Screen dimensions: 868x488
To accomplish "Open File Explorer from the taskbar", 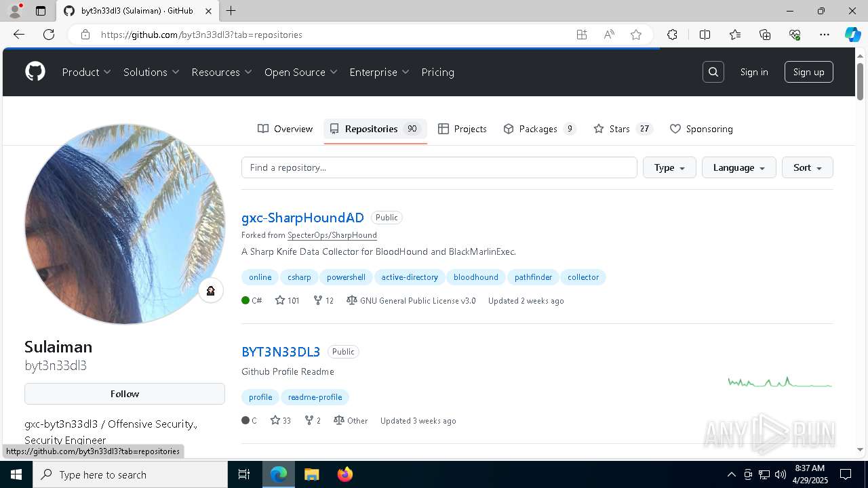I will (311, 474).
